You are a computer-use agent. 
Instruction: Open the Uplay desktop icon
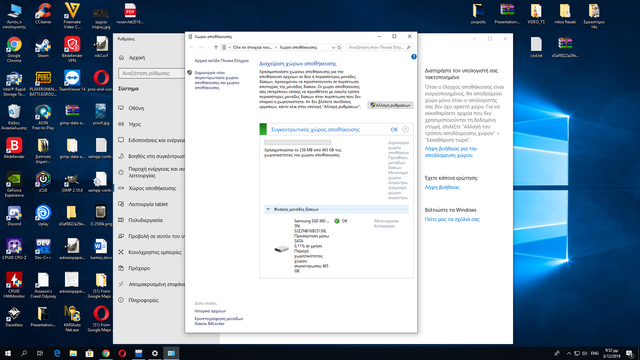[x=43, y=216]
